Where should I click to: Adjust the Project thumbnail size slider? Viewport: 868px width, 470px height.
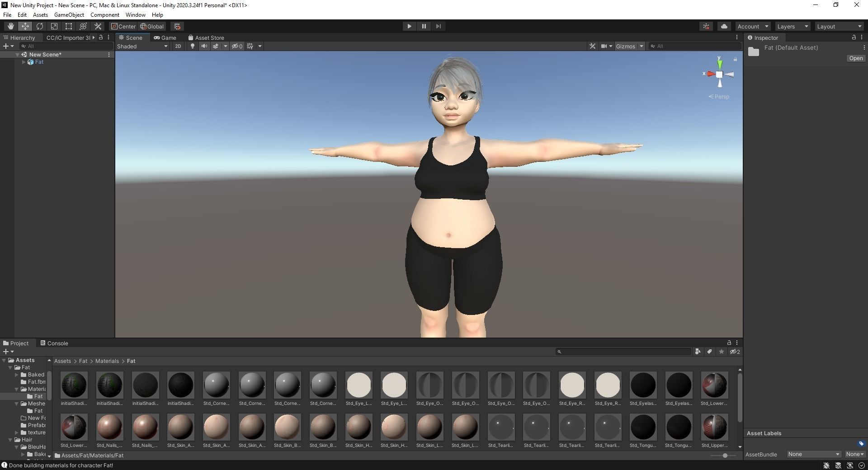point(725,456)
